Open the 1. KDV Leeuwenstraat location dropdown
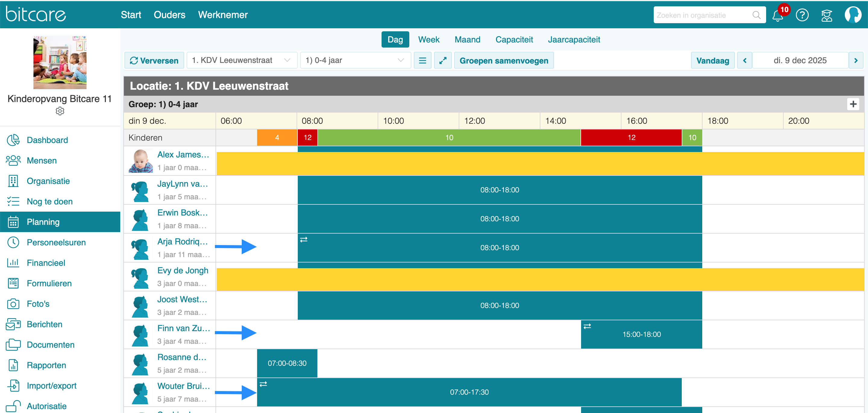The width and height of the screenshot is (868, 413). pos(242,61)
